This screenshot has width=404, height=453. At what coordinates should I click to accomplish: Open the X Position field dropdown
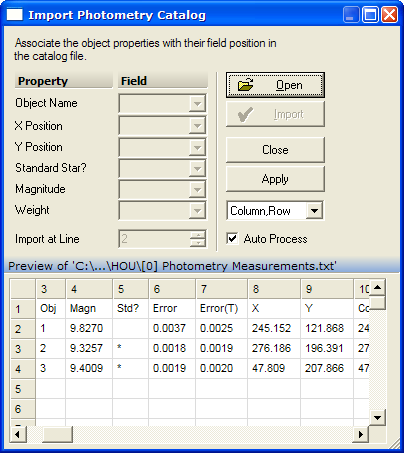[x=197, y=126]
